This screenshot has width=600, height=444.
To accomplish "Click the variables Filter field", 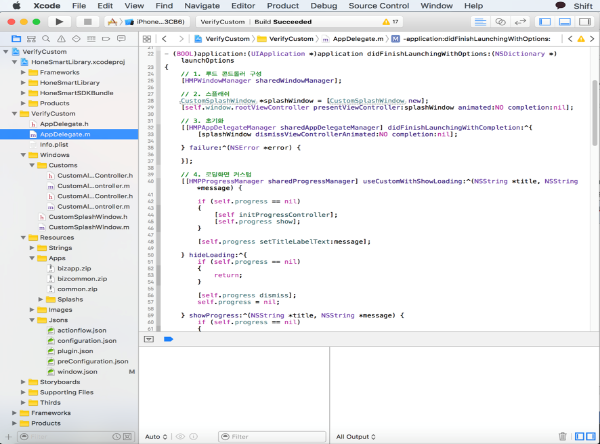I will click(272, 437).
